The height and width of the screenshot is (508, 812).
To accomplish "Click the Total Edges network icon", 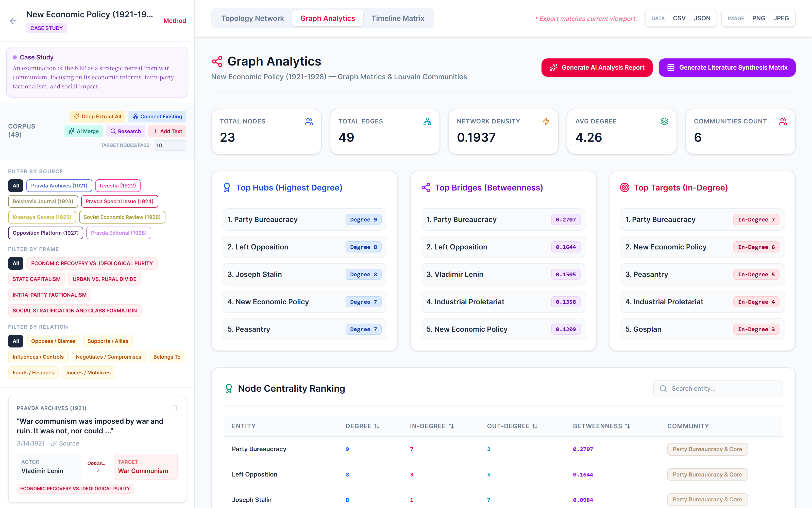I will [x=427, y=121].
